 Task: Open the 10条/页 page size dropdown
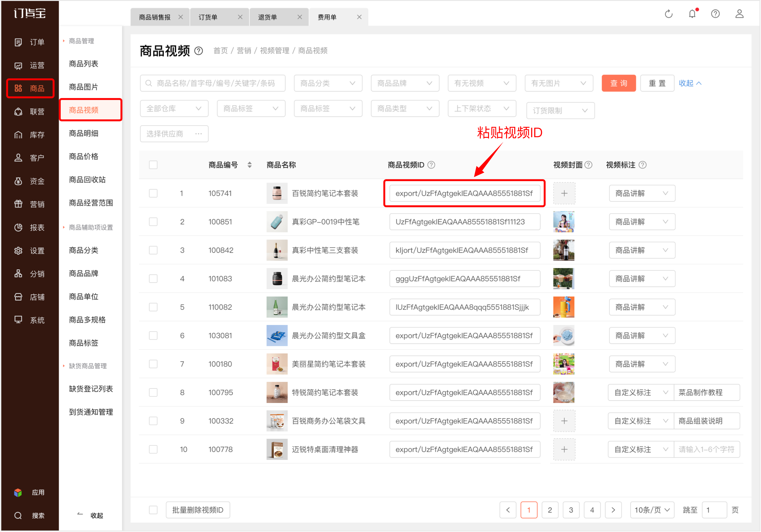652,510
